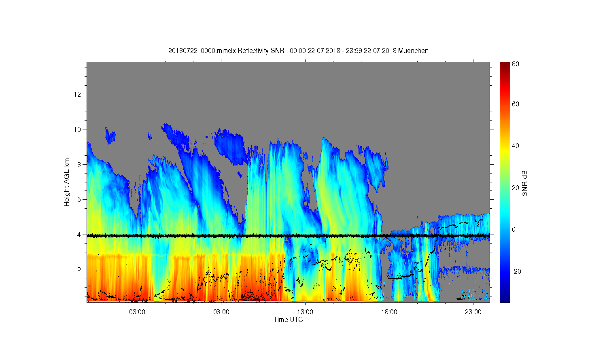Click the height tick label 6
This screenshot has width=607, height=364.
pos(79,199)
